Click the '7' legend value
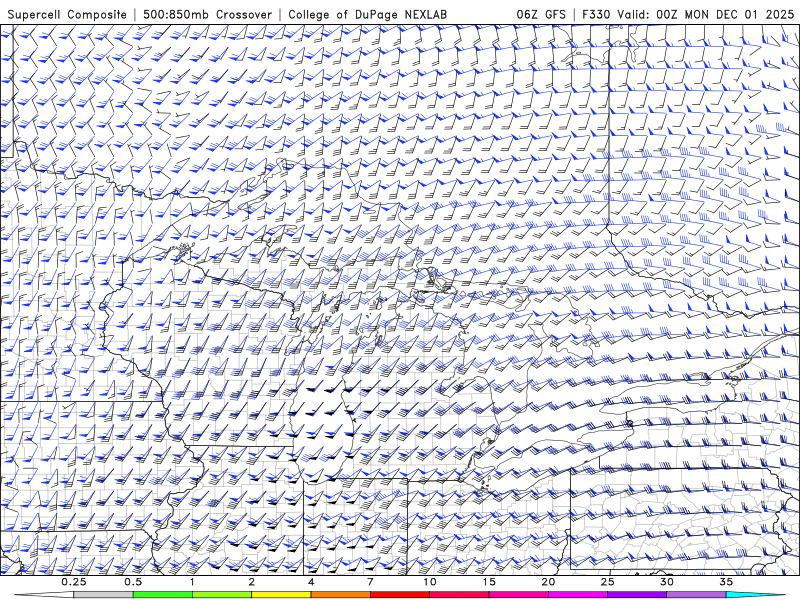800x600 pixels. coord(370,582)
